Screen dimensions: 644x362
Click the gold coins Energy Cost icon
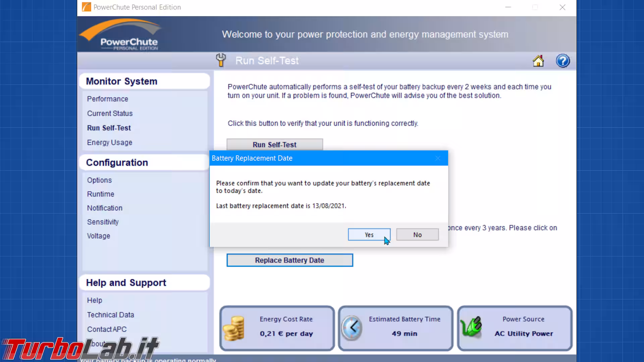coord(234,328)
